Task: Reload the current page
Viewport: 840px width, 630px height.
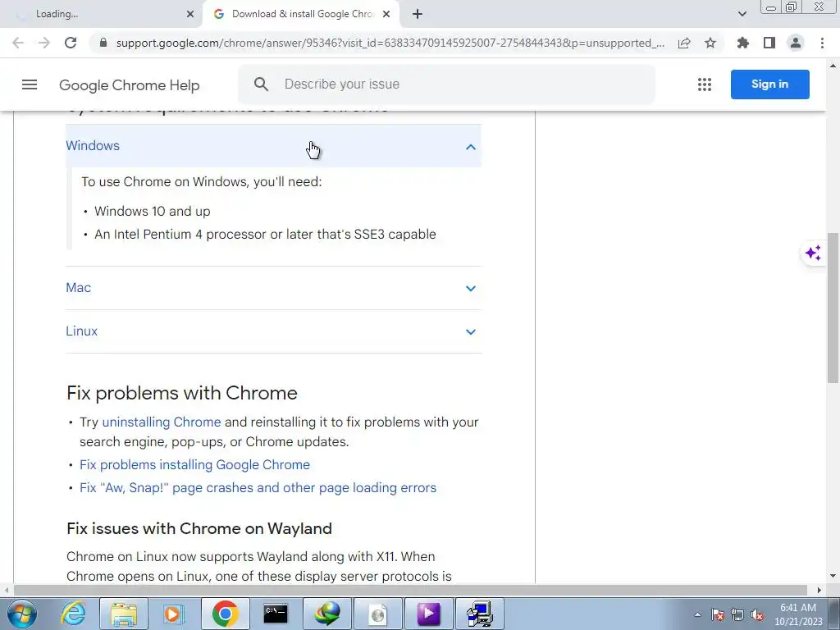Action: click(x=71, y=43)
